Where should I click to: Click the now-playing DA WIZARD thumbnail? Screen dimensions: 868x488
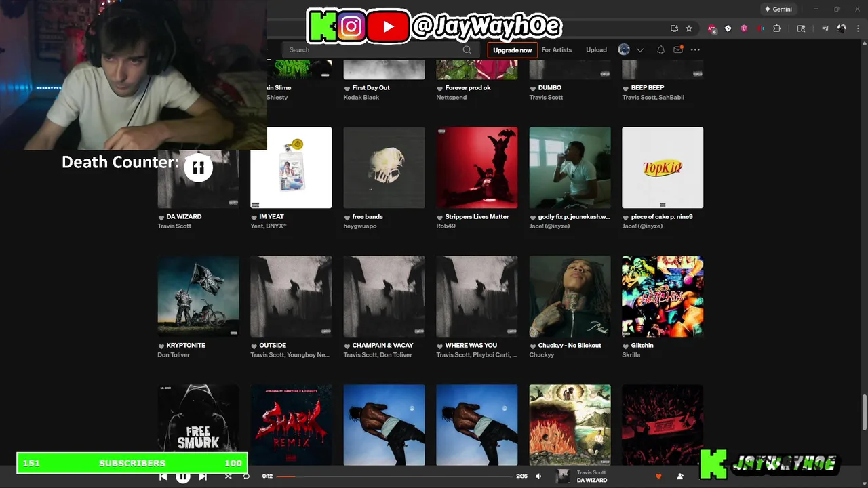click(563, 476)
